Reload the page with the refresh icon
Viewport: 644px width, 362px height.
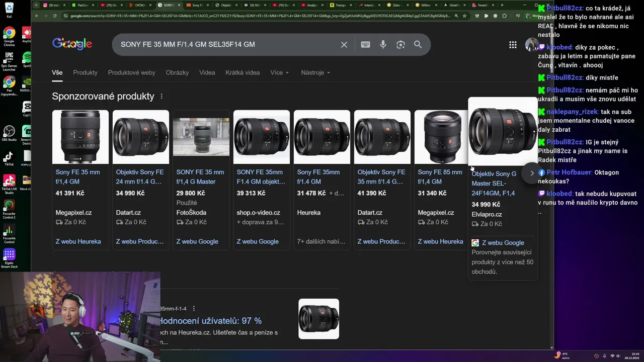pos(54,16)
